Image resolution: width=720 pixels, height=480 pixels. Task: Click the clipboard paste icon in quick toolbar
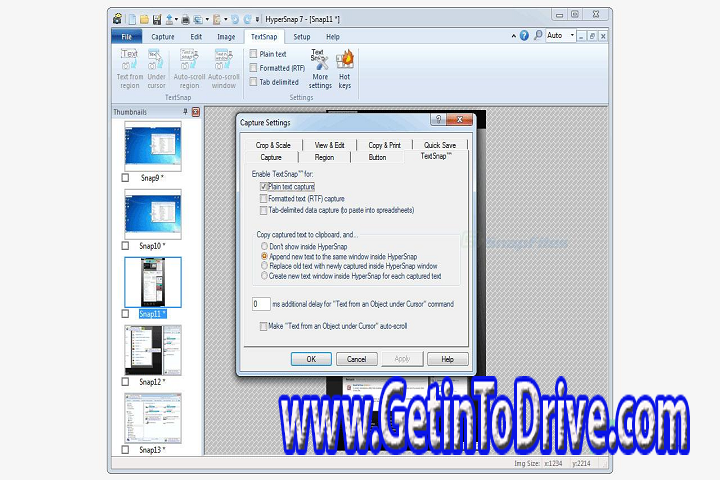pos(217,19)
